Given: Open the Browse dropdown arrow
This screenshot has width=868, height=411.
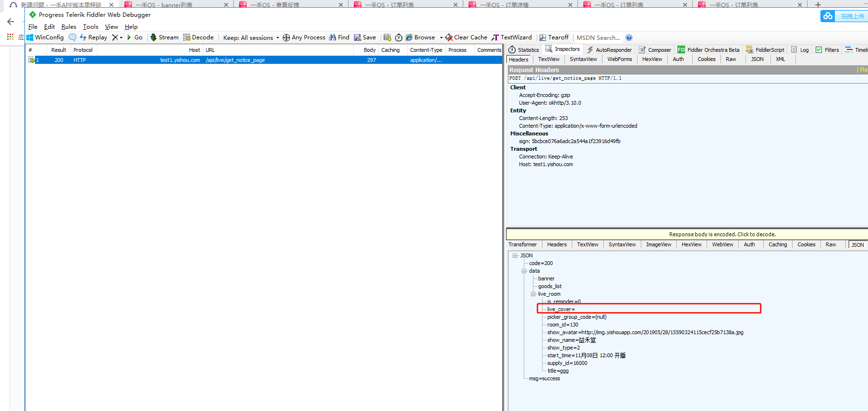Looking at the screenshot, I should [441, 37].
